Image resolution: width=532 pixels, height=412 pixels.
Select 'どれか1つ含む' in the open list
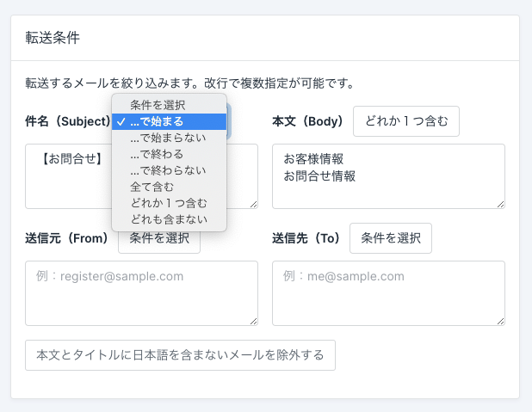click(x=169, y=203)
